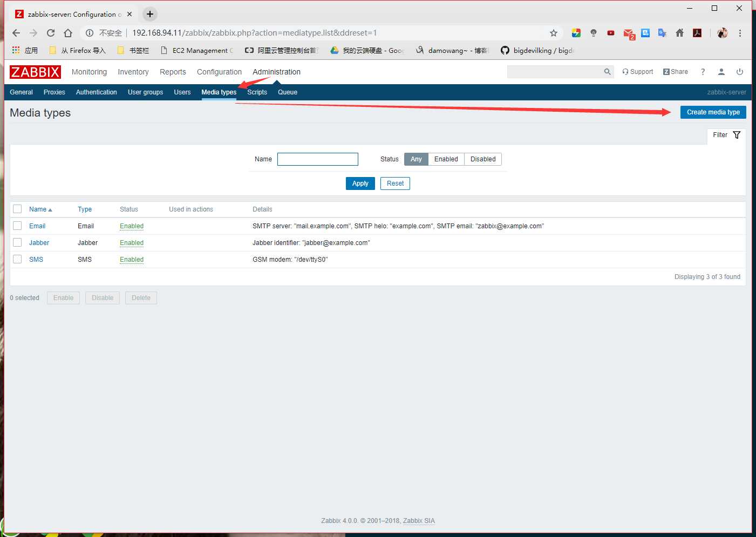Screen dimensions: 756x537
Task: Select the Enabled status filter
Action: click(x=446, y=159)
